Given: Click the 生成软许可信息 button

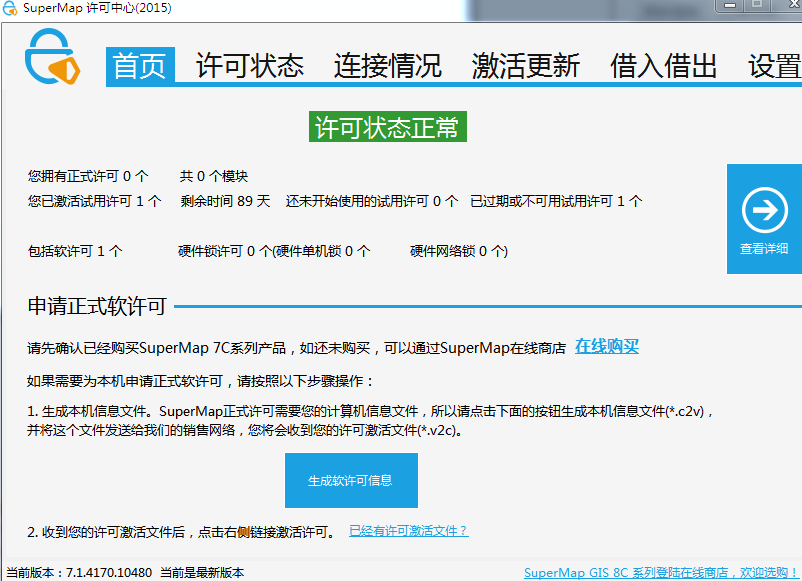Looking at the screenshot, I should click(351, 480).
